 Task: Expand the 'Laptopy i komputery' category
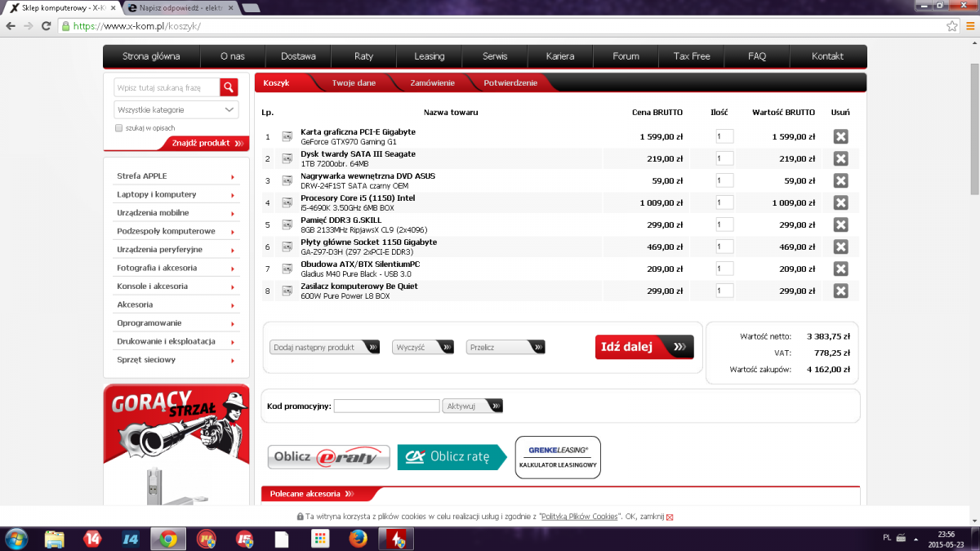click(176, 194)
